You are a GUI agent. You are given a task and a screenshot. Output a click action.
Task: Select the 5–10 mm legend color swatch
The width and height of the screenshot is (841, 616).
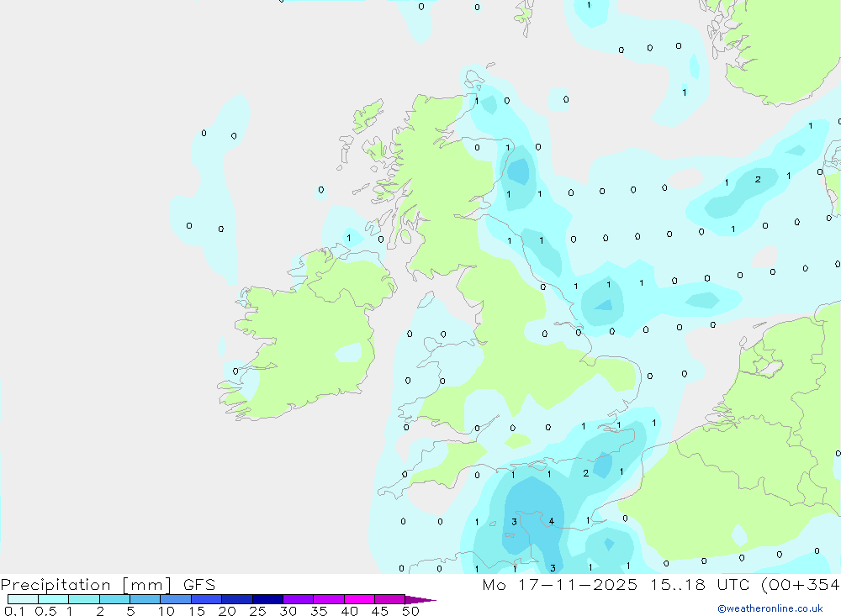pyautogui.click(x=145, y=599)
